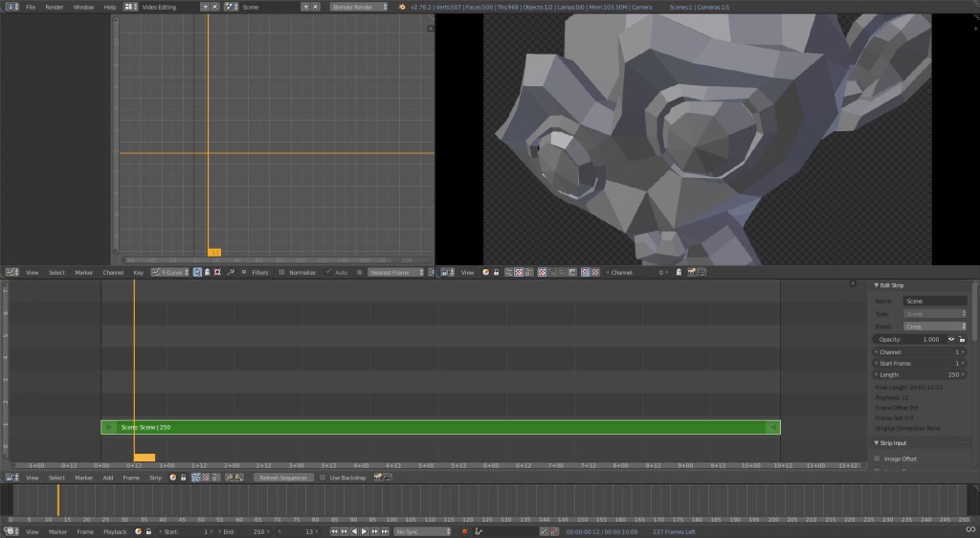The height and width of the screenshot is (538, 980).
Task: Click the lock icon in the preview header
Action: 495,272
